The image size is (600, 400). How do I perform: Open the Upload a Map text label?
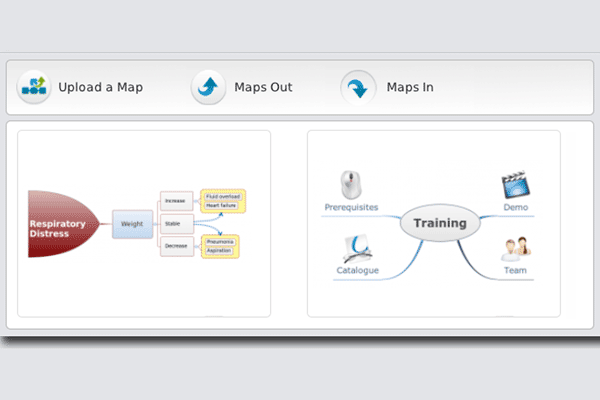(x=100, y=87)
